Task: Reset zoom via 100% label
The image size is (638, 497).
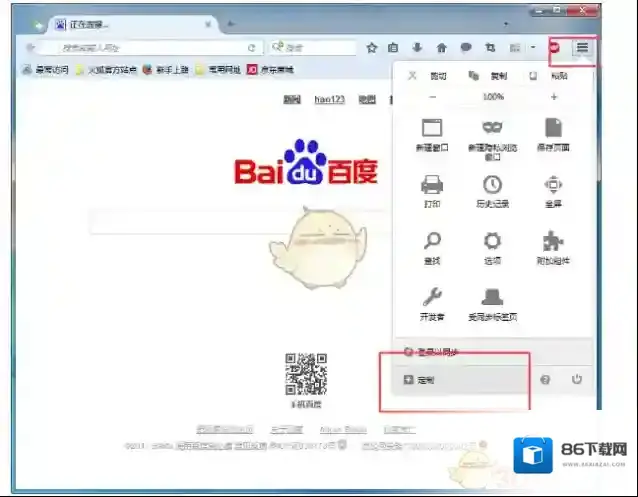Action: (x=493, y=97)
